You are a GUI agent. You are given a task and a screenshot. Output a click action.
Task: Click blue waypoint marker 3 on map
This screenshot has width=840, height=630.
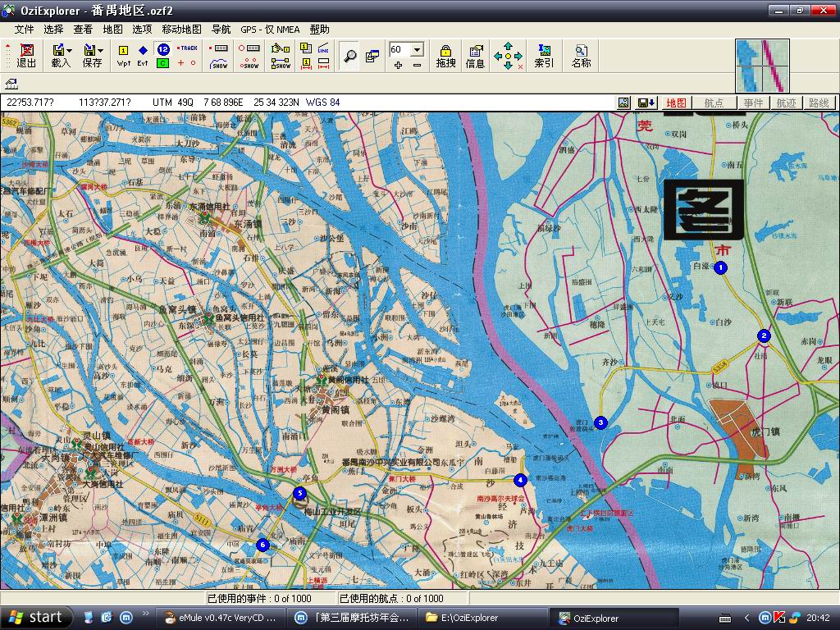pos(601,422)
